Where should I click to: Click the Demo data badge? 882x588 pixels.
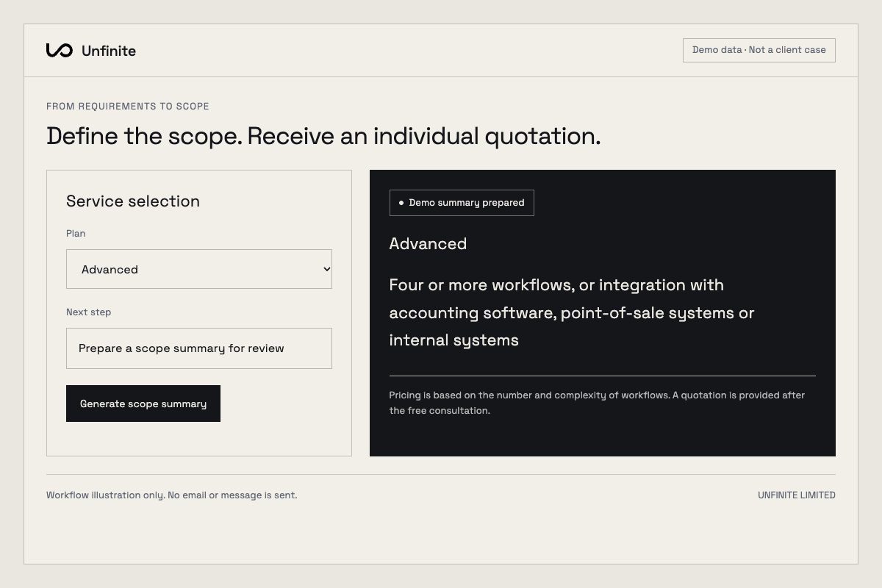(759, 50)
